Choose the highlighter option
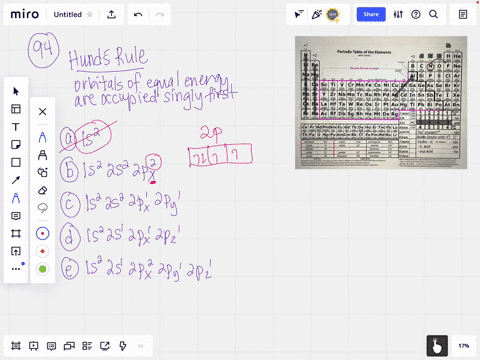The width and height of the screenshot is (480, 360). tap(42, 155)
